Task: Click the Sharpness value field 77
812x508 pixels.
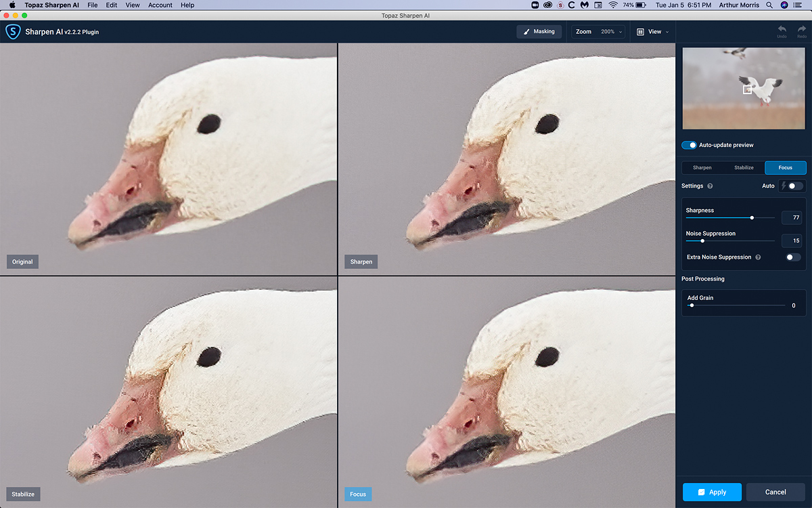Action: pos(792,217)
